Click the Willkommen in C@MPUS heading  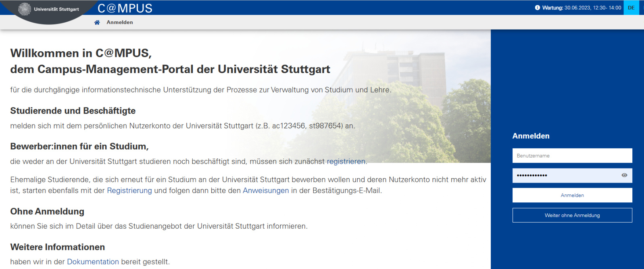pos(81,53)
